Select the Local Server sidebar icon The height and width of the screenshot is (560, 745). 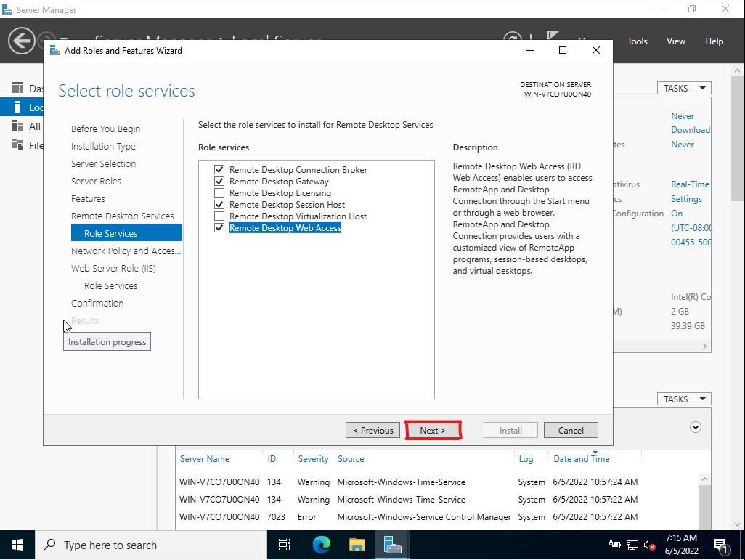coord(17,107)
